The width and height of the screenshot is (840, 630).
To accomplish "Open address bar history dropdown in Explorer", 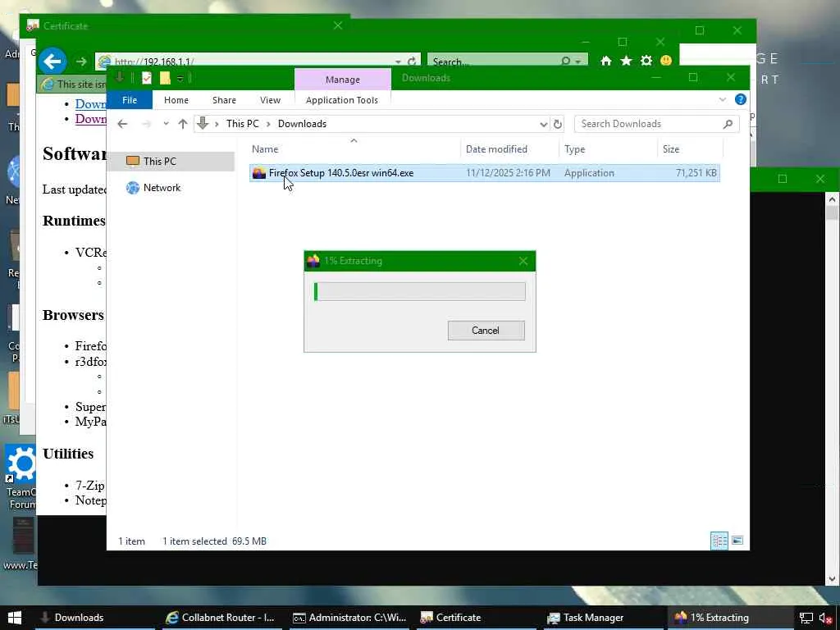I will click(543, 125).
